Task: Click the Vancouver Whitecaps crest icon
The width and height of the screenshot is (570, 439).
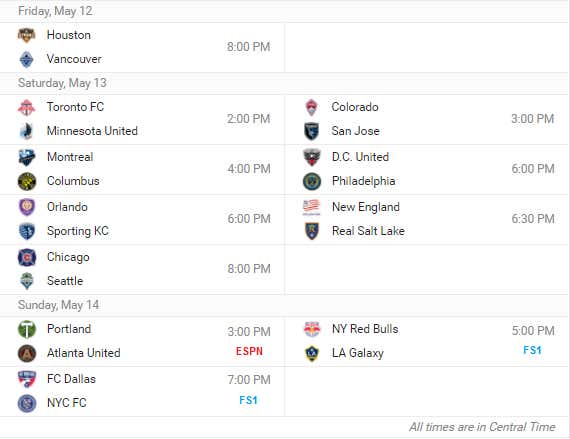Action: (x=27, y=60)
